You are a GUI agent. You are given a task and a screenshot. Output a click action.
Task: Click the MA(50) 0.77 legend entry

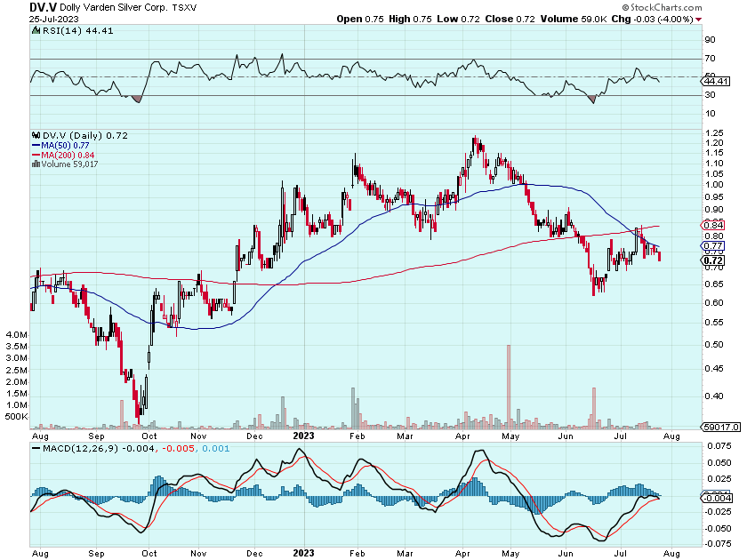[60, 145]
